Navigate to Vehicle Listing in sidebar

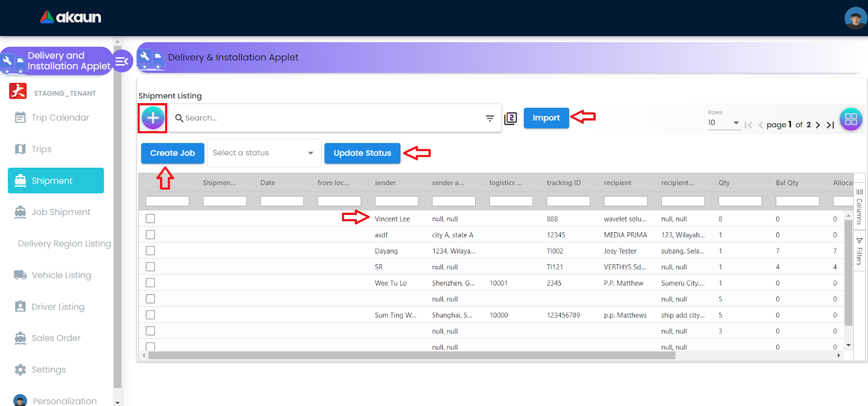[x=61, y=275]
